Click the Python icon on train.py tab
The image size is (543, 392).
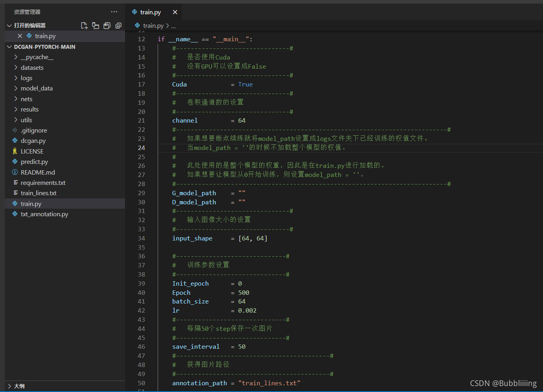pos(135,12)
